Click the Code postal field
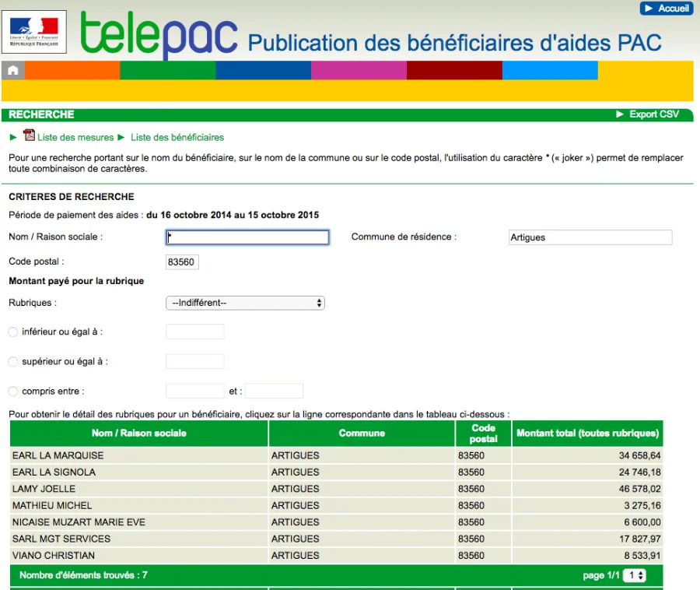Viewport: 700px width, 590px height. point(182,262)
